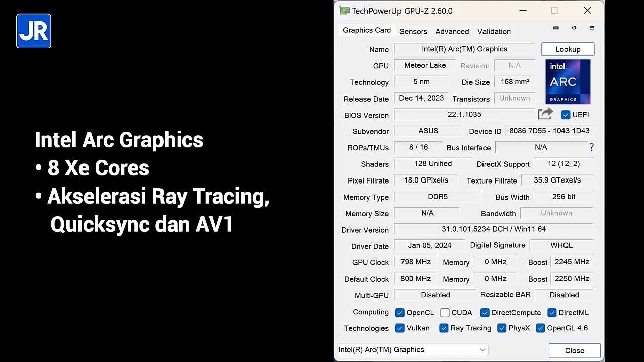The height and width of the screenshot is (362, 644).
Task: Click the Technology value 5 nm
Action: (x=421, y=82)
